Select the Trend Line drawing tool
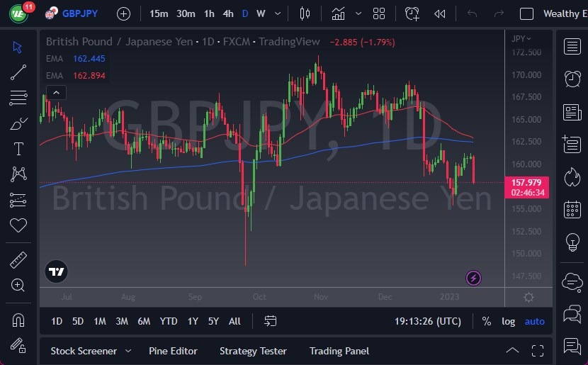The height and width of the screenshot is (365, 588). pyautogui.click(x=18, y=72)
